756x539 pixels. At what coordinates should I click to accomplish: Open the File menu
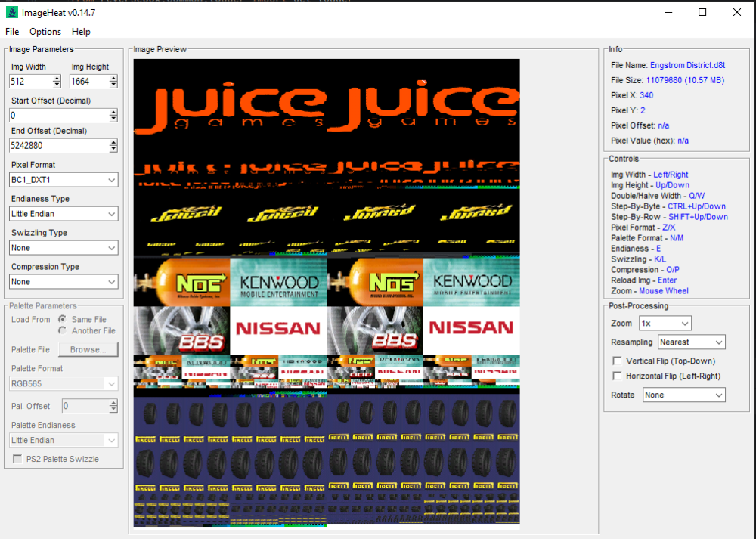click(x=12, y=32)
